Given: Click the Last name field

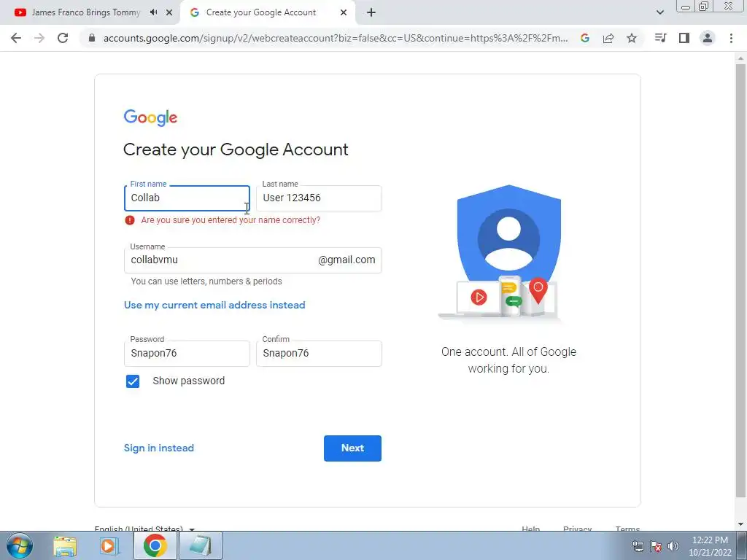Looking at the screenshot, I should [319, 198].
